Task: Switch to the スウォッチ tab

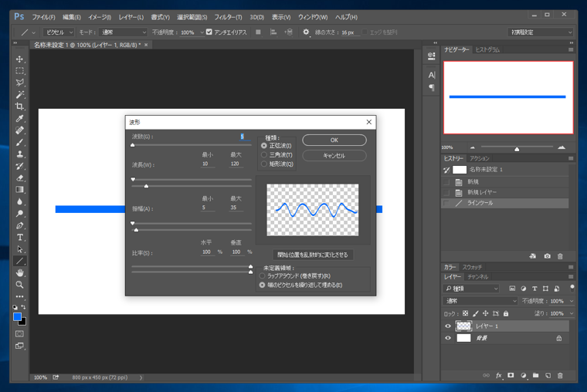Action: 472,267
